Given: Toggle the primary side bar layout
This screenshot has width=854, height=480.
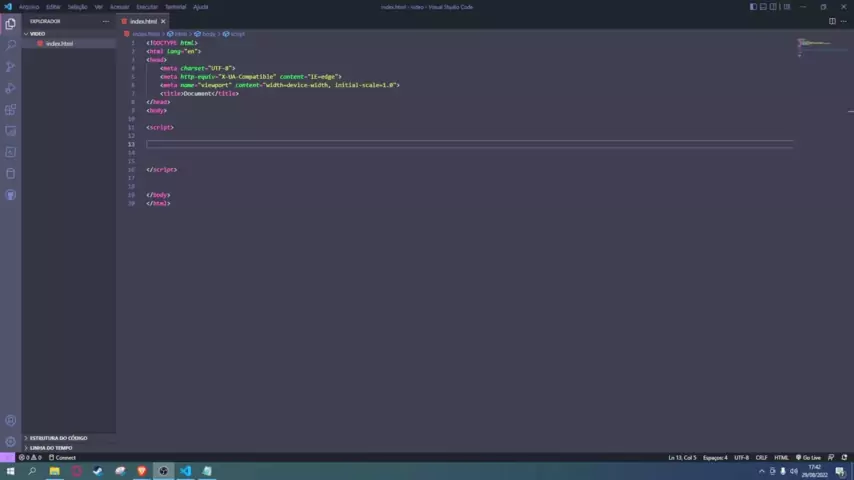Looking at the screenshot, I should 753,7.
